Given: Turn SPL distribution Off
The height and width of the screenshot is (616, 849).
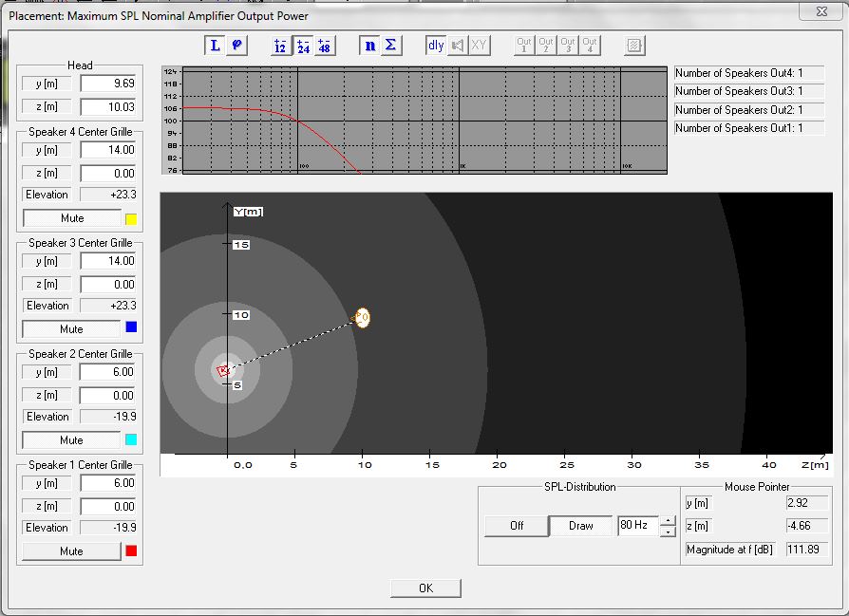Looking at the screenshot, I should [517, 526].
